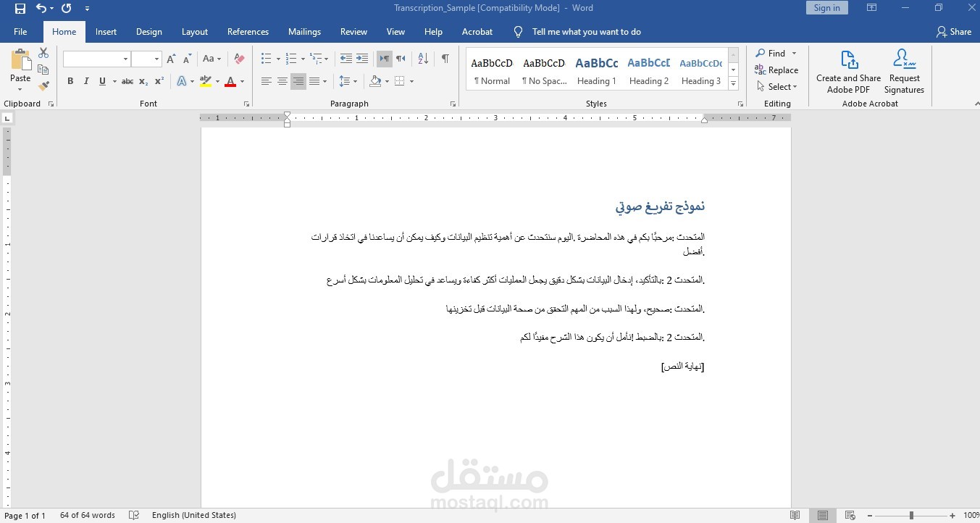Image resolution: width=980 pixels, height=523 pixels.
Task: Apply the red font color
Action: (230, 81)
